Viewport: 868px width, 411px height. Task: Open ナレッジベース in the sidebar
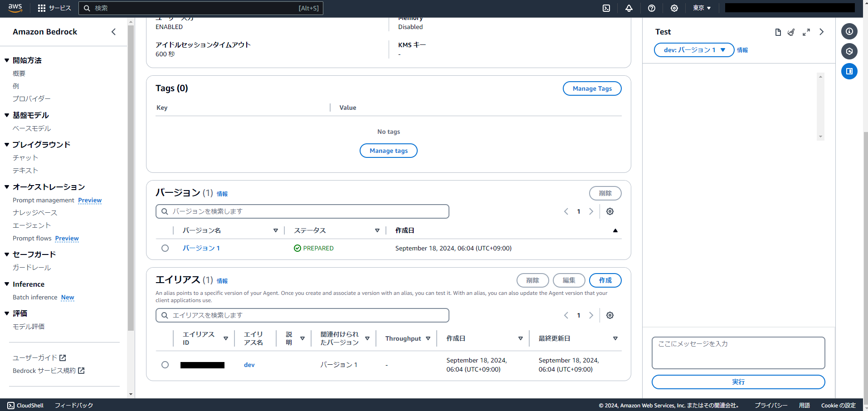click(x=35, y=212)
